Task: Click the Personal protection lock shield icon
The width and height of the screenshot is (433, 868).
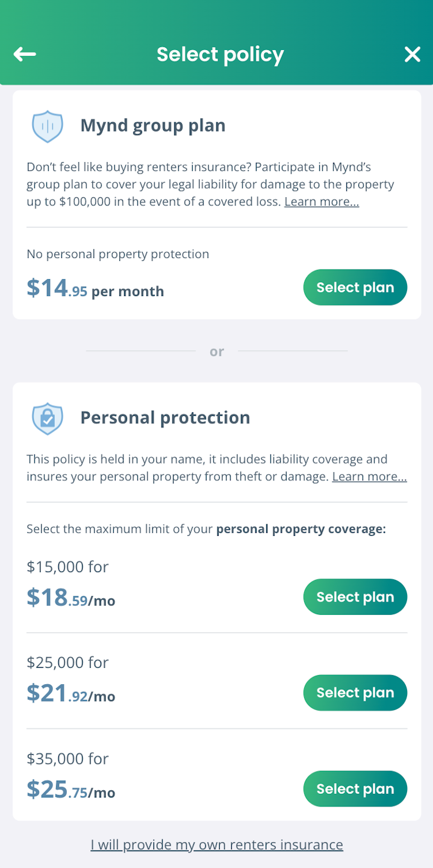Action: pos(48,418)
